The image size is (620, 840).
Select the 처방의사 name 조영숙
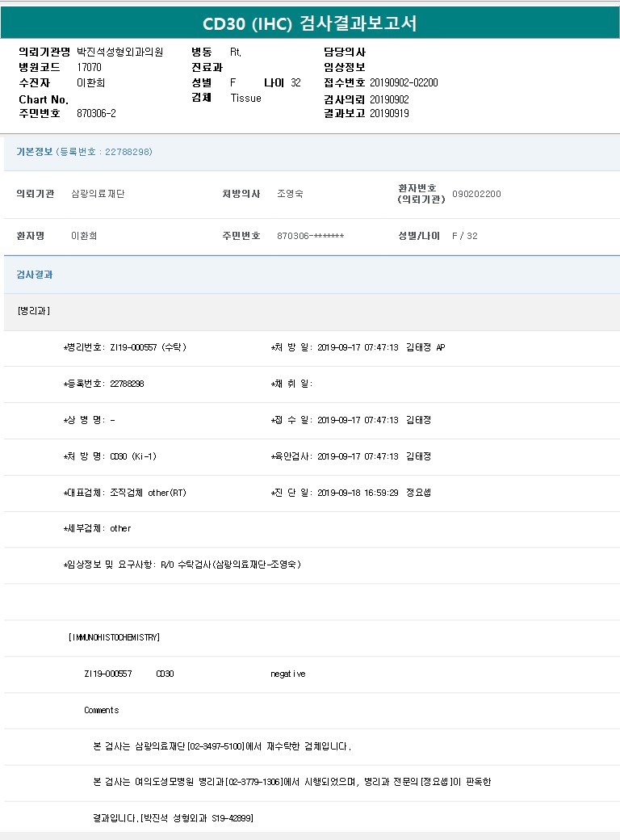pos(290,194)
